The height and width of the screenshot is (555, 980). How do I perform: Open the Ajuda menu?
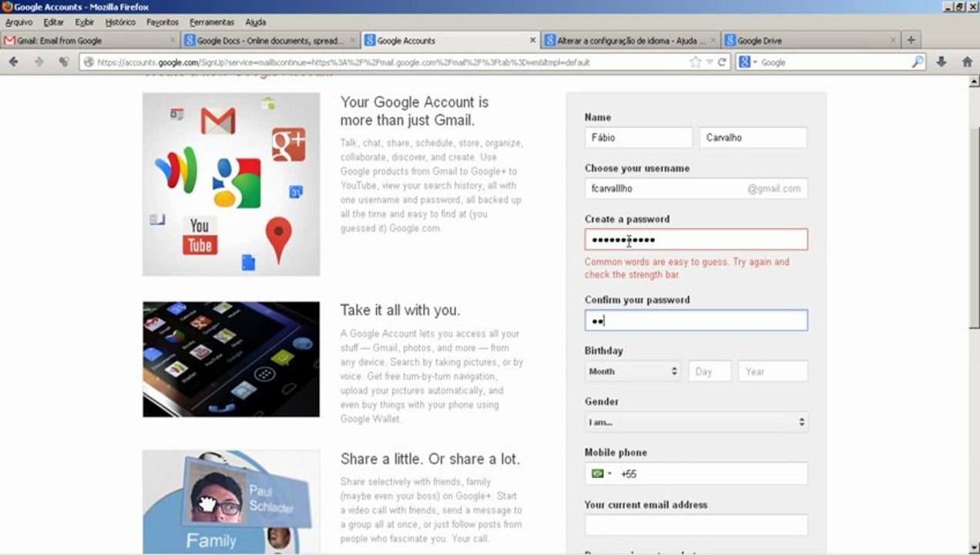[256, 22]
